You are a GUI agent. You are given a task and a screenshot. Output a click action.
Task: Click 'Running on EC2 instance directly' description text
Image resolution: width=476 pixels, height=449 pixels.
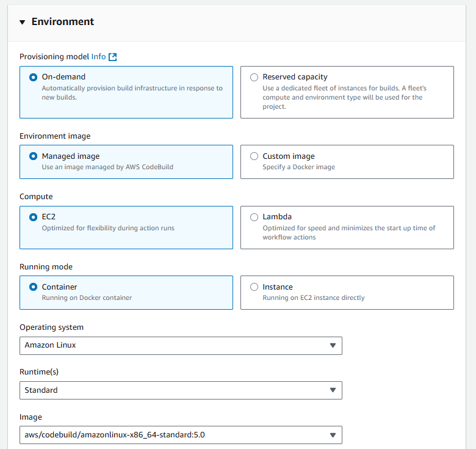(313, 298)
